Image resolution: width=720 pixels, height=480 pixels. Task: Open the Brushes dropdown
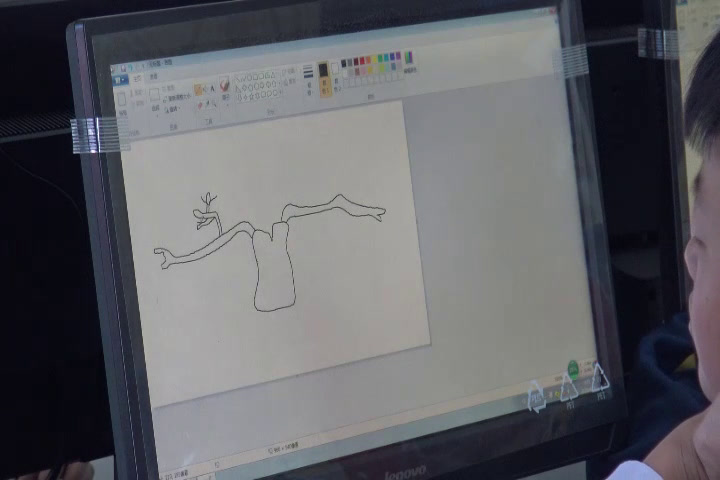click(x=226, y=92)
